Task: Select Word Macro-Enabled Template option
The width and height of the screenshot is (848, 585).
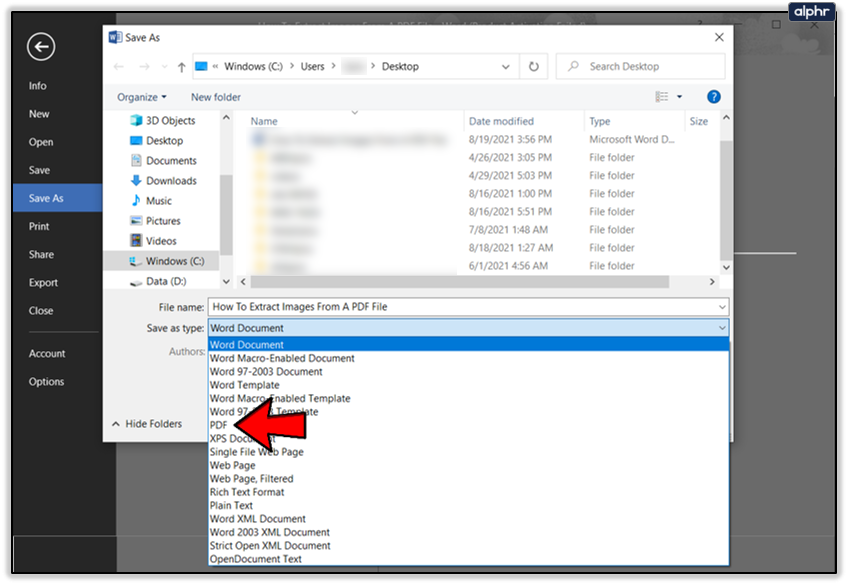Action: click(468, 398)
